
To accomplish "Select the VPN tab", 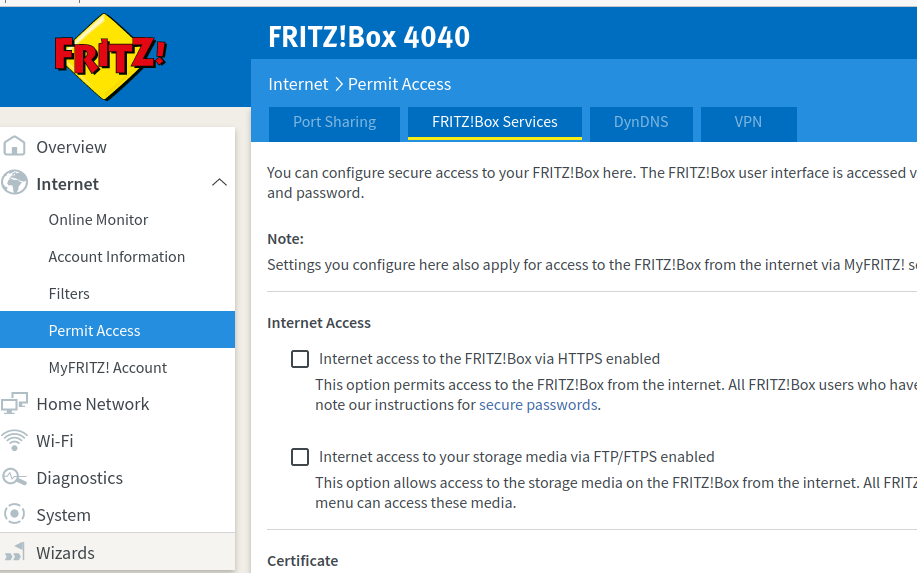I will (x=748, y=122).
